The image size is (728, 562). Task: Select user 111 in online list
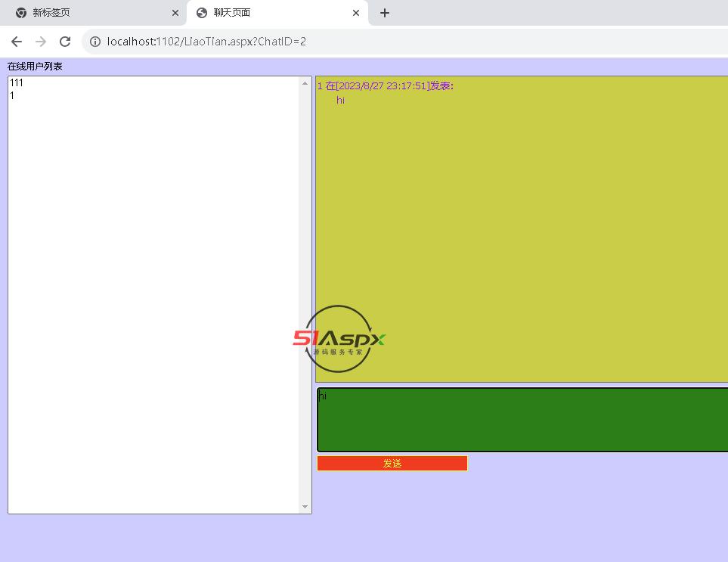coord(153,82)
